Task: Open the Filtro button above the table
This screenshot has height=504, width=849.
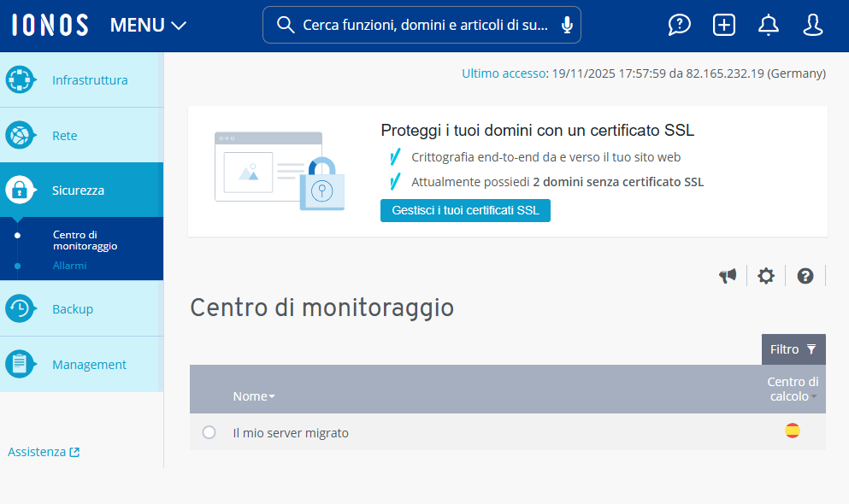Action: (x=793, y=349)
